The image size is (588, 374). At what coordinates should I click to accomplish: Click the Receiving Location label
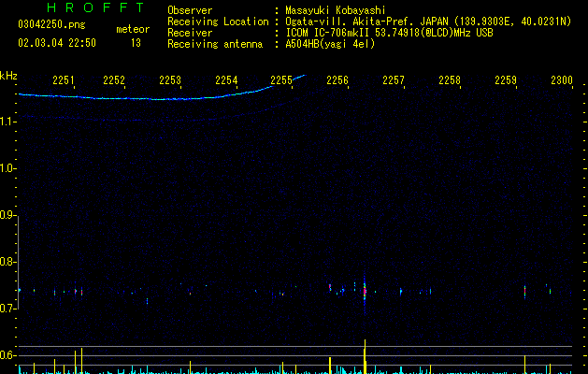(218, 22)
